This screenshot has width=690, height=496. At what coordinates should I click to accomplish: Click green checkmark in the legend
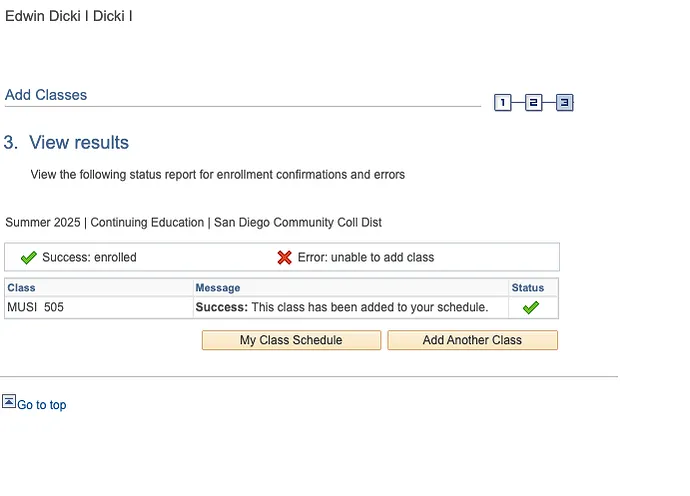coord(28,257)
